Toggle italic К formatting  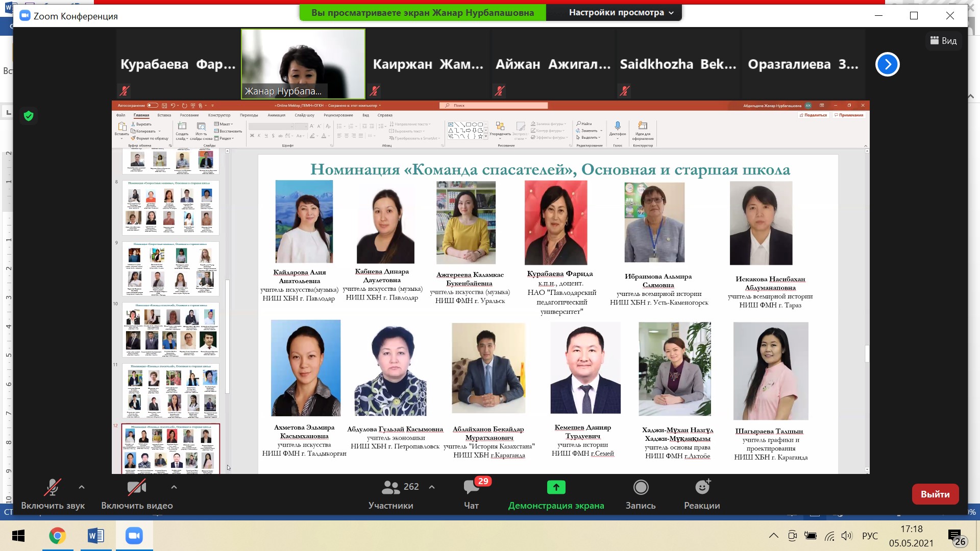[x=259, y=136]
